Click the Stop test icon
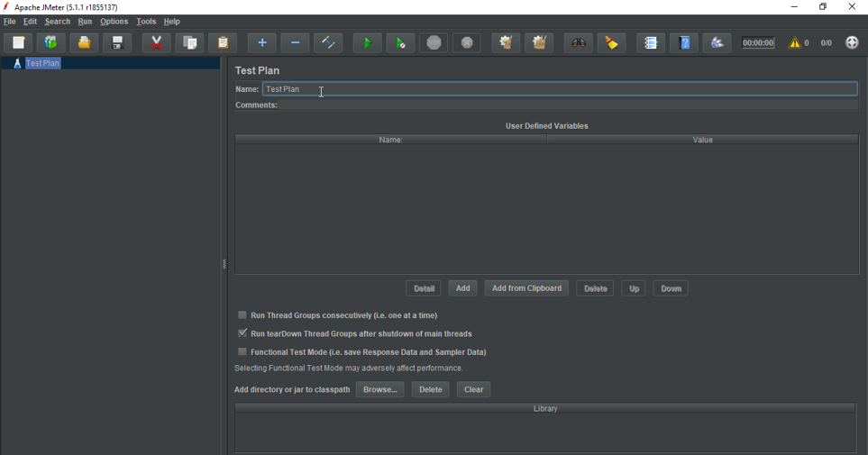Screen dimensions: 868x455 click(434, 42)
